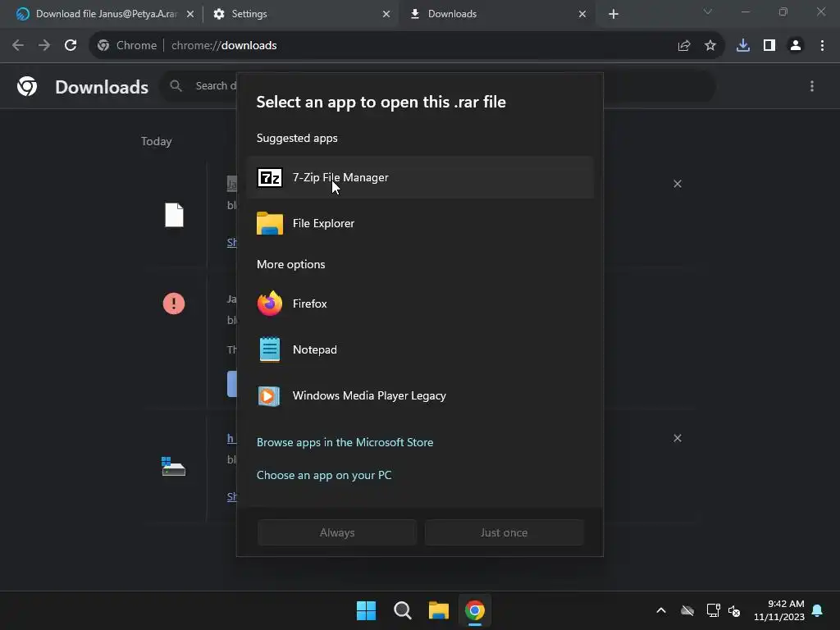Viewport: 840px width, 630px height.
Task: Click the muted volume tray icon
Action: 734,610
